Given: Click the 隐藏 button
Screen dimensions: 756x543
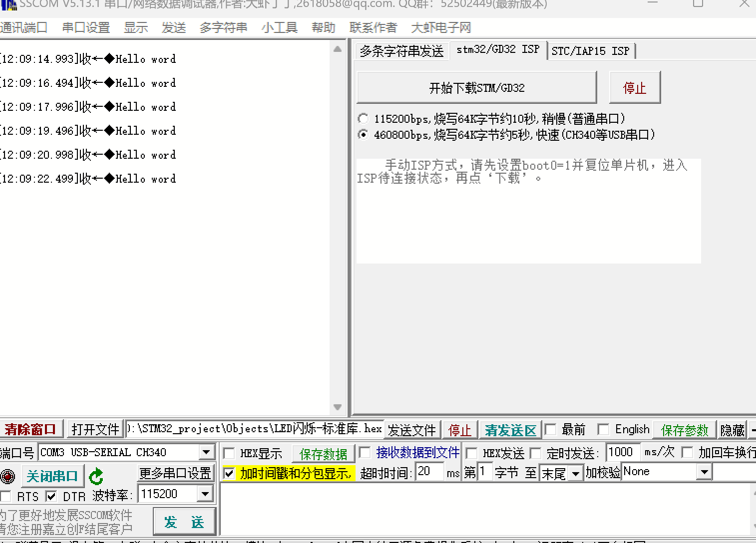Looking at the screenshot, I should coord(732,430).
